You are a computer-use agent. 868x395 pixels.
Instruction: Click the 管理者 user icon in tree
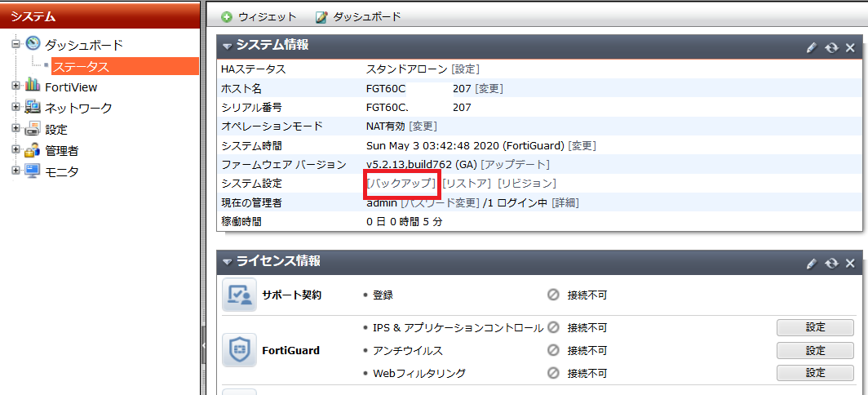(33, 149)
